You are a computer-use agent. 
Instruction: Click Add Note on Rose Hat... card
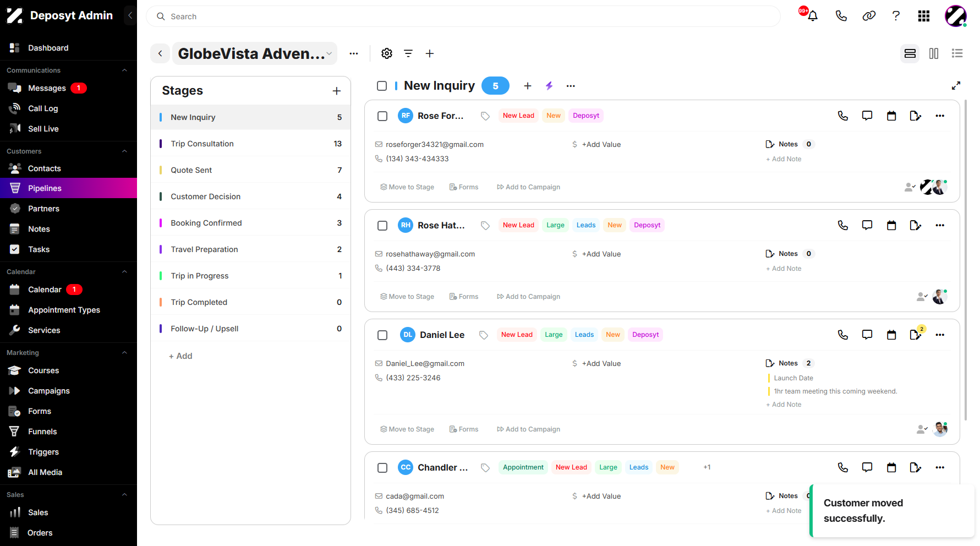click(784, 269)
